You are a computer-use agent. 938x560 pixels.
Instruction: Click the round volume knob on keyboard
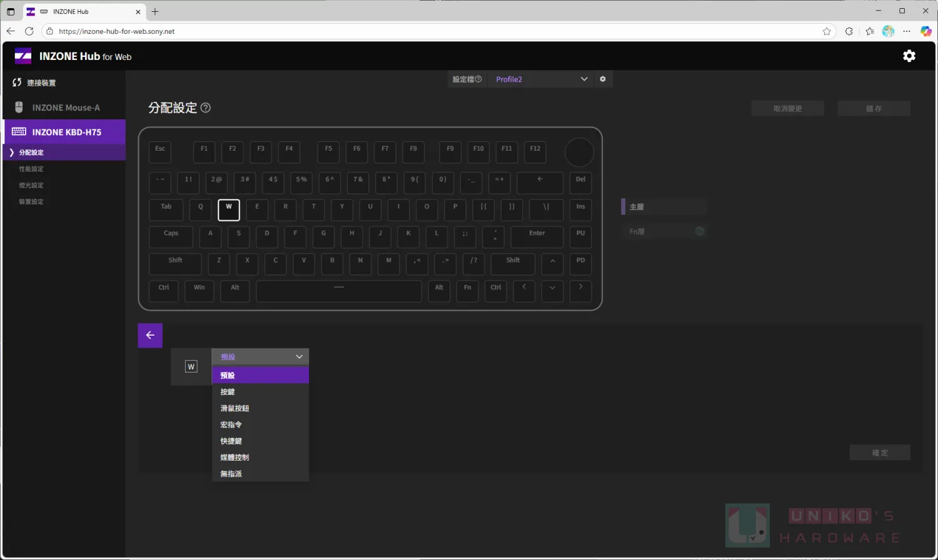pos(579,152)
